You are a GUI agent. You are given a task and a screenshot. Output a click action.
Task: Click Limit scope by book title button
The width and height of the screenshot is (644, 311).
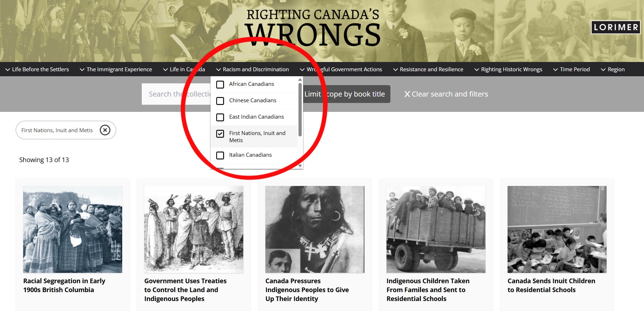pyautogui.click(x=344, y=94)
